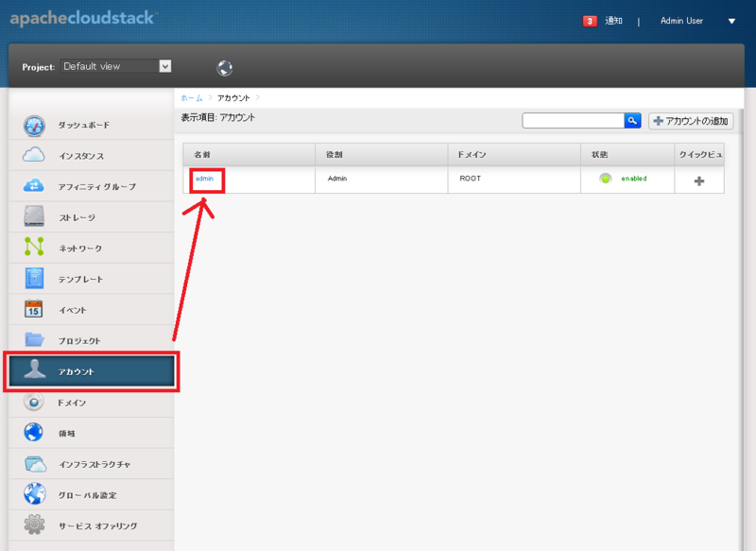Click the テンプレート (Templates) sidebar icon
The height and width of the screenshot is (551, 756).
pyautogui.click(x=35, y=278)
